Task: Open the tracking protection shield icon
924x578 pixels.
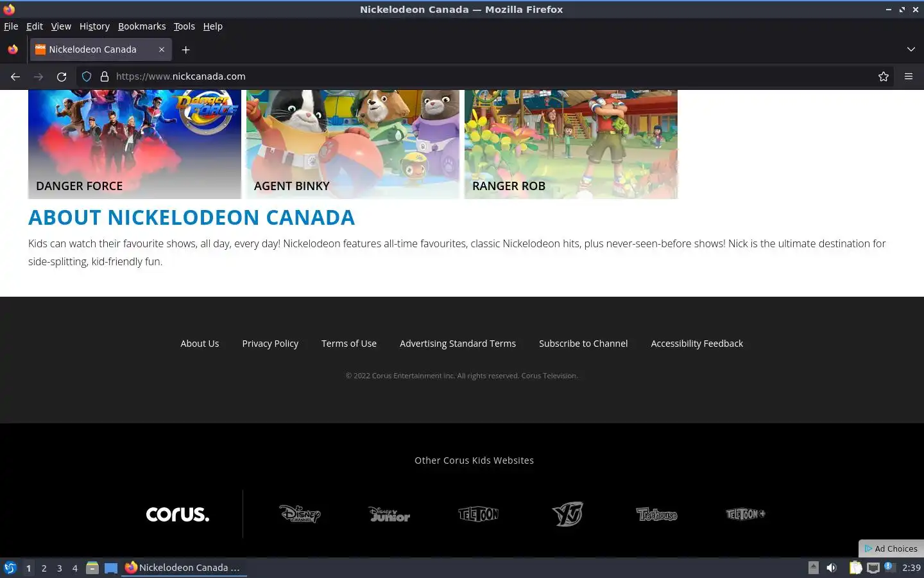Action: (x=87, y=76)
